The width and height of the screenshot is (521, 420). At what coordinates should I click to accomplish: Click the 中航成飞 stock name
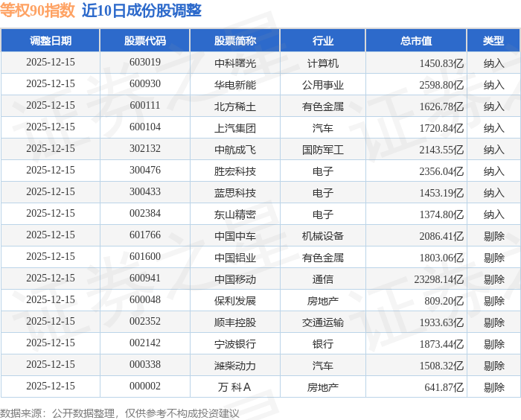pyautogui.click(x=235, y=150)
